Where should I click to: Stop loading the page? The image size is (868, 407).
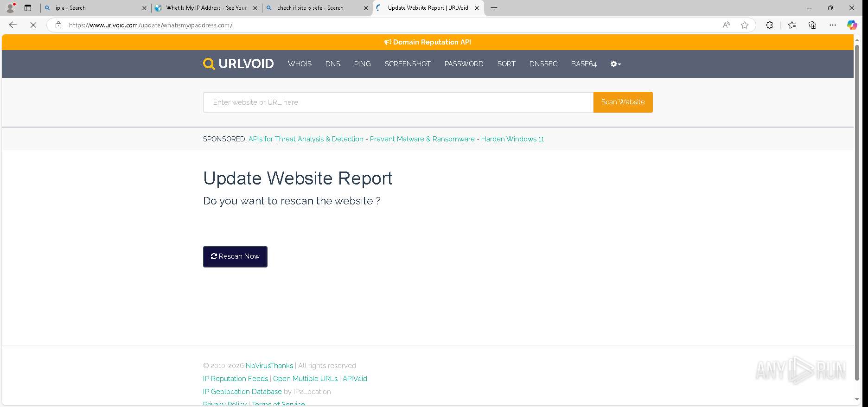33,25
